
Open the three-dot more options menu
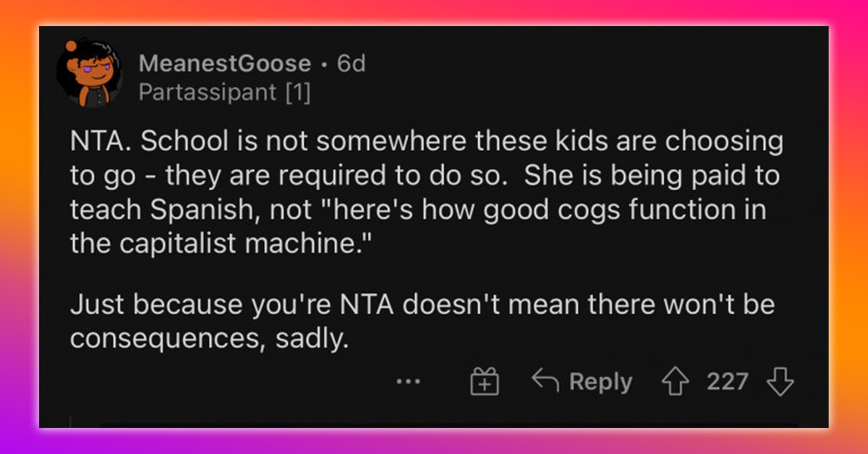coord(413,382)
